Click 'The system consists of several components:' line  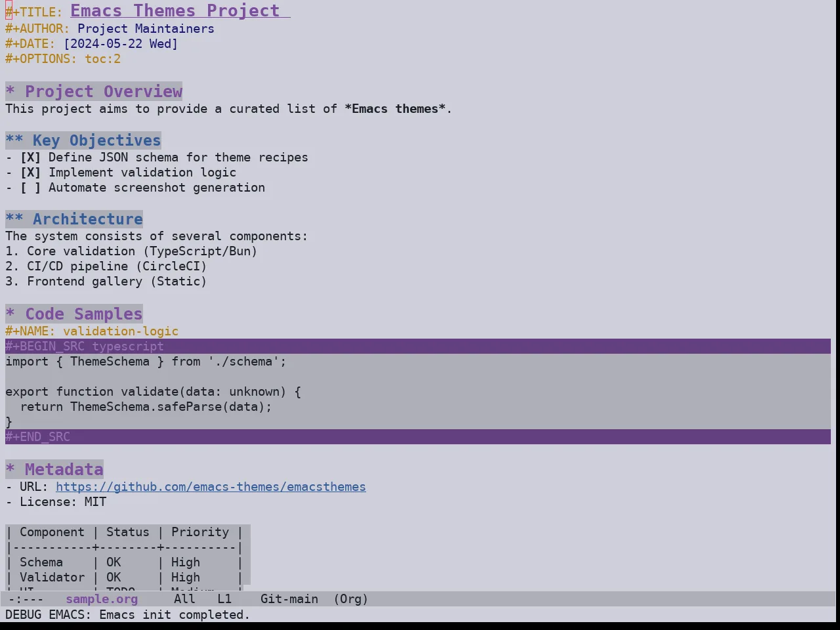156,236
